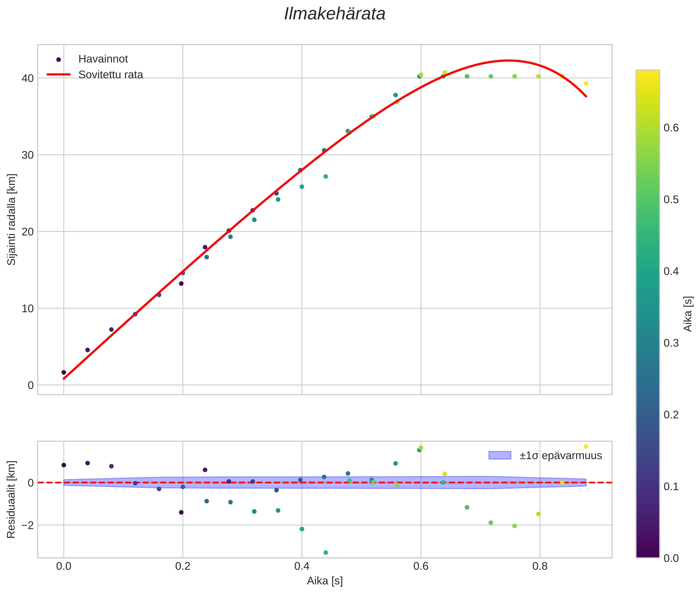The height and width of the screenshot is (593, 700).
Task: Click the yellow residual point at far right top
Action: pyautogui.click(x=586, y=446)
